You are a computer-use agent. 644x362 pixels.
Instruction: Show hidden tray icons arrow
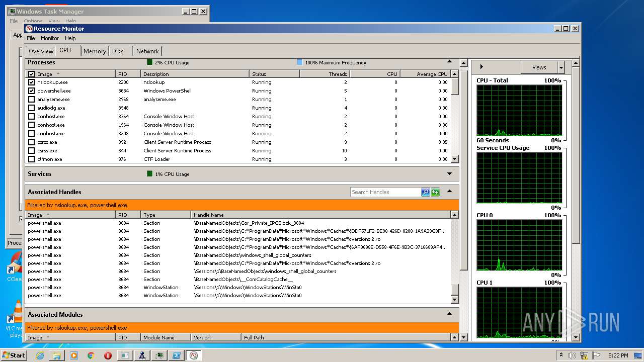[x=561, y=355]
